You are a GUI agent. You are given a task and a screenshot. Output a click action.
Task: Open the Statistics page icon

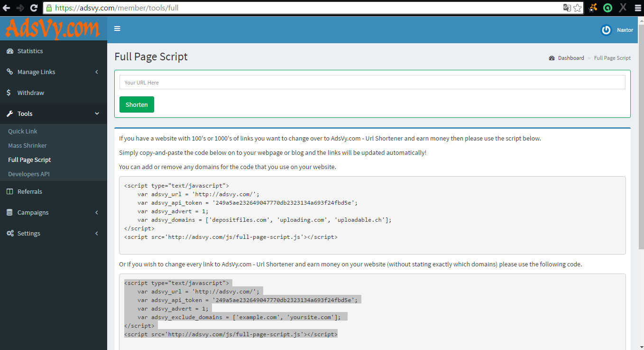[x=10, y=51]
